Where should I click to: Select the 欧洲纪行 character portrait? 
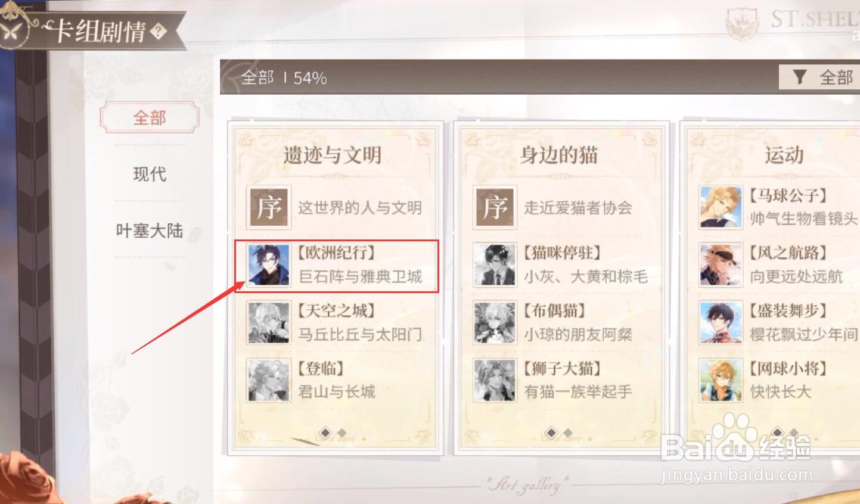point(268,265)
